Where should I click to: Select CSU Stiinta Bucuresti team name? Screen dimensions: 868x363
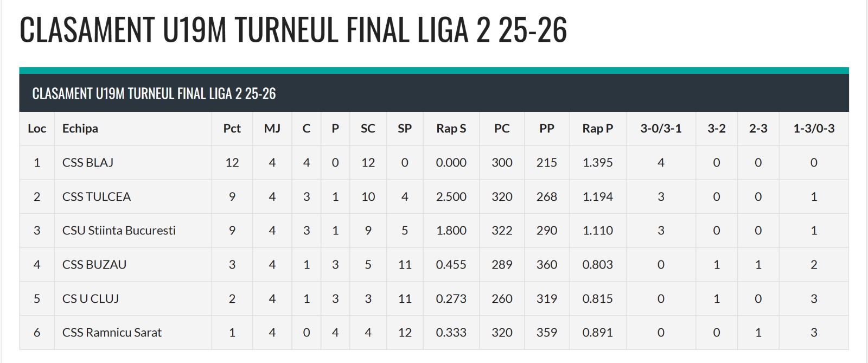click(x=119, y=231)
